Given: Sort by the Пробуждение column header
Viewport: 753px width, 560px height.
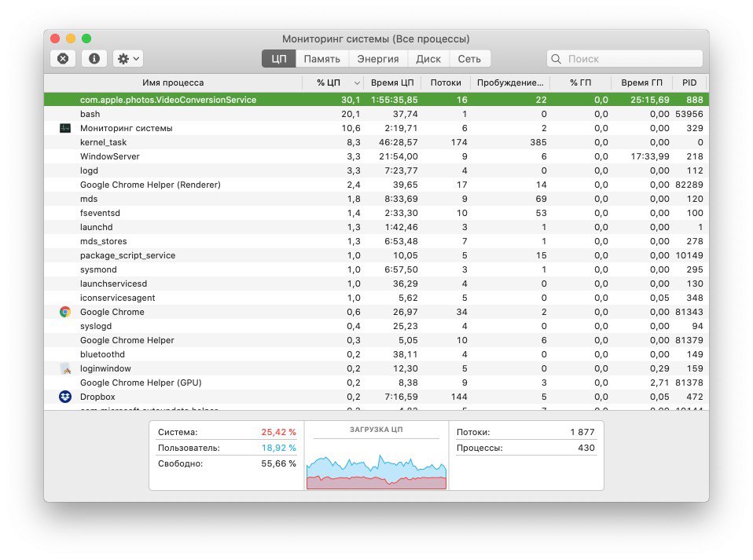Looking at the screenshot, I should click(x=510, y=82).
